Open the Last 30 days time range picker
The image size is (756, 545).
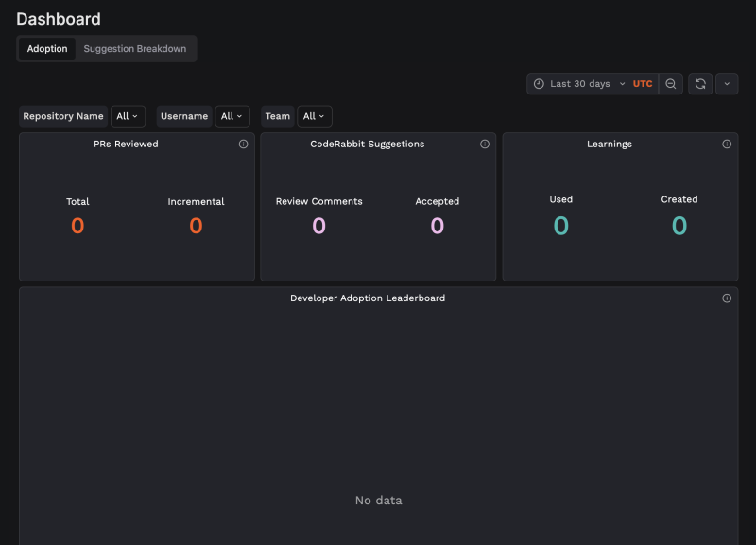point(579,84)
